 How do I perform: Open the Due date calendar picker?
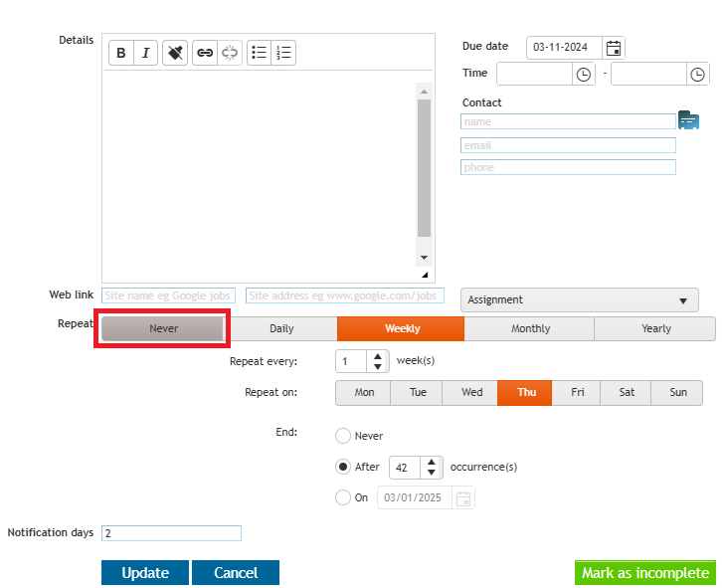tap(614, 48)
